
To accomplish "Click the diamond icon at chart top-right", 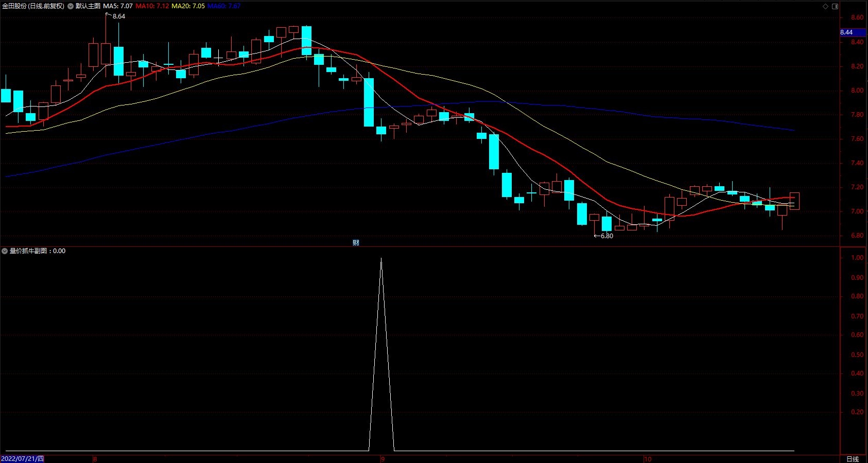I will tap(826, 6).
